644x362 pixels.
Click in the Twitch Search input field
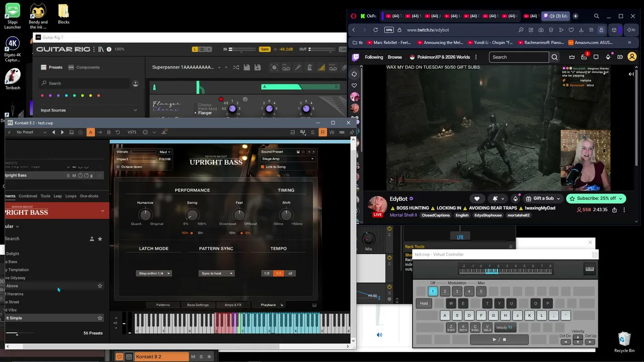[x=519, y=57]
